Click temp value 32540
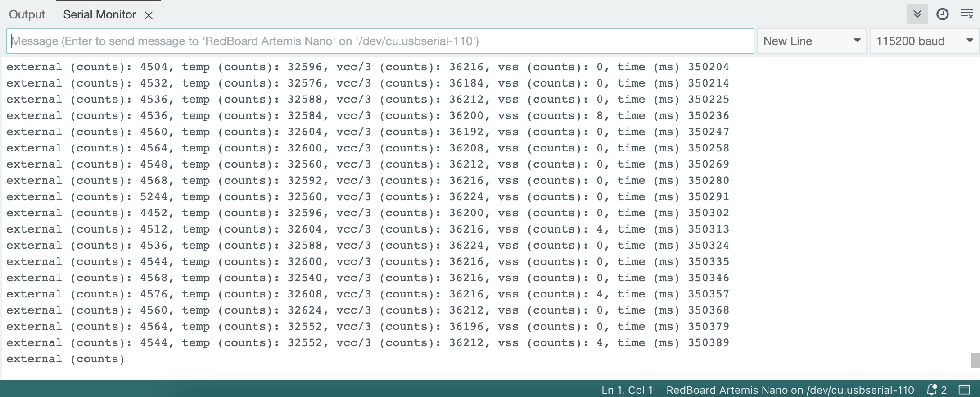This screenshot has height=397, width=980. [x=305, y=278]
